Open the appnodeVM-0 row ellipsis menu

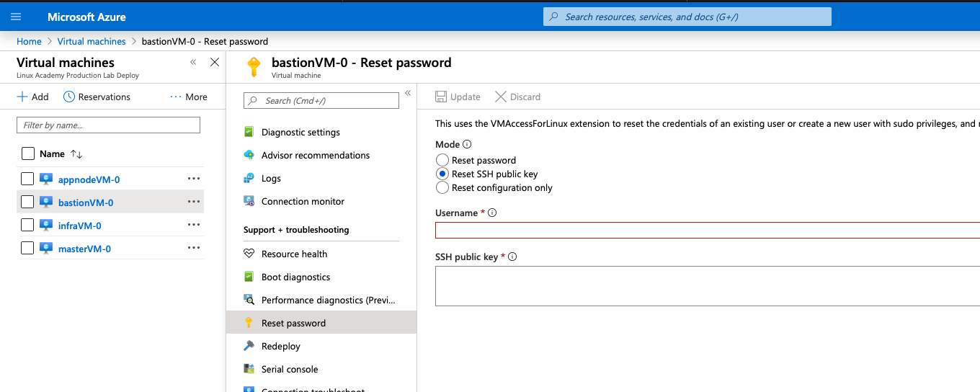(x=194, y=179)
